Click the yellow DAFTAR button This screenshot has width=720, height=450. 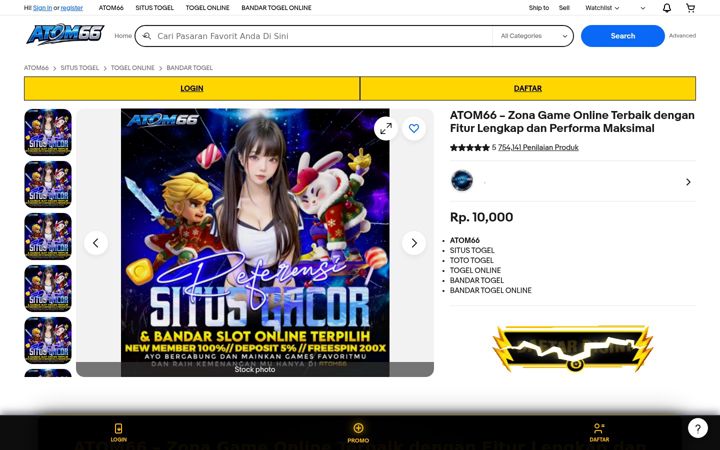click(x=528, y=88)
